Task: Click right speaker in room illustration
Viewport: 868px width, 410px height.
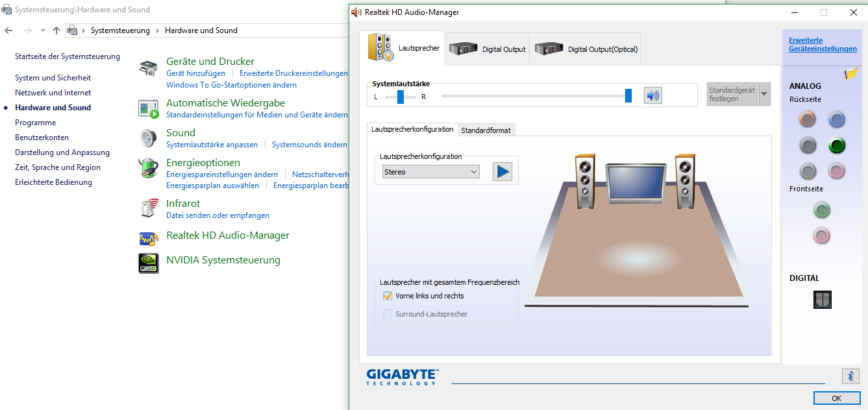Action: coord(685,181)
